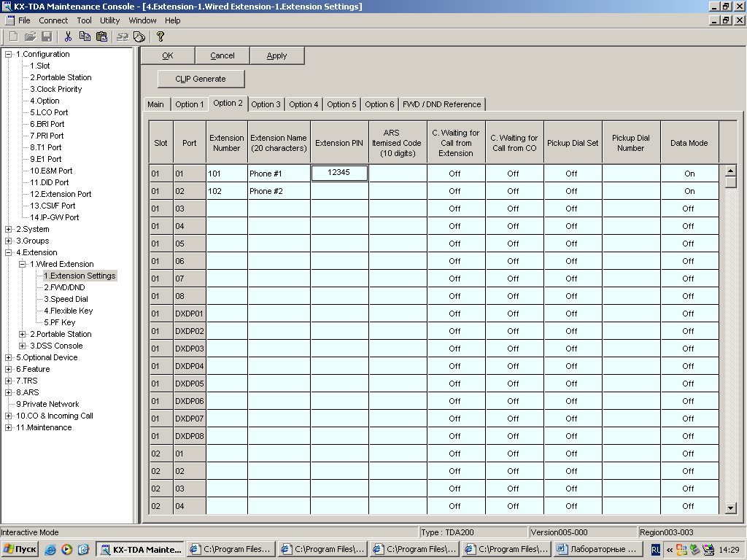
Task: Open the Help menu
Action: click(172, 20)
